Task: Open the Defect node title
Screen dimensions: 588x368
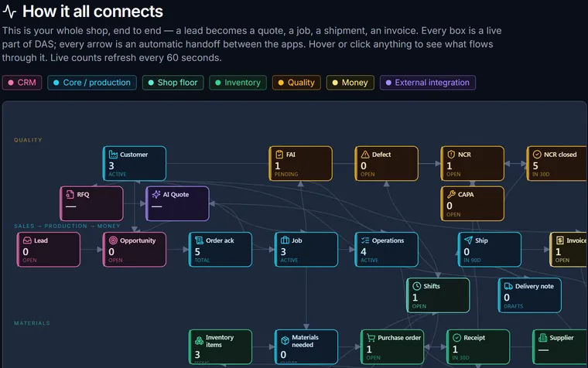Action: click(x=381, y=155)
